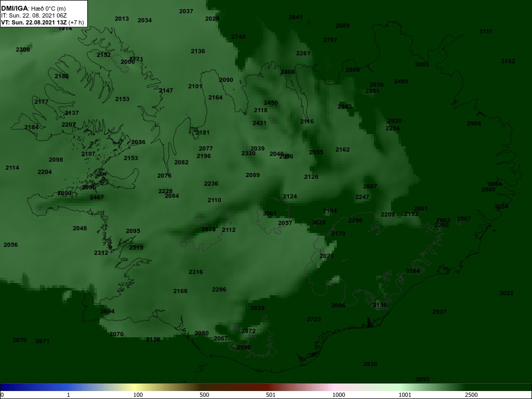Click the legend label '2500'
The image size is (532, 399).
coord(471,395)
